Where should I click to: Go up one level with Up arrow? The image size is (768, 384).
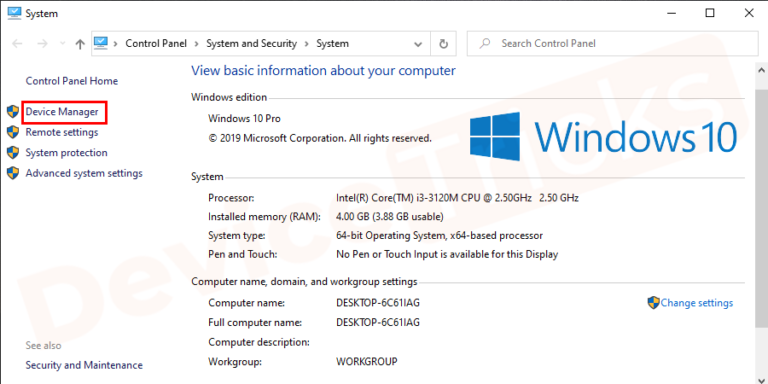tap(80, 44)
